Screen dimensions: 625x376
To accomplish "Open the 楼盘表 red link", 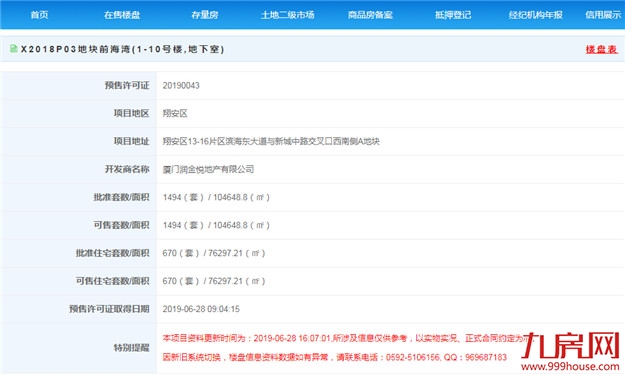I will pos(601,49).
